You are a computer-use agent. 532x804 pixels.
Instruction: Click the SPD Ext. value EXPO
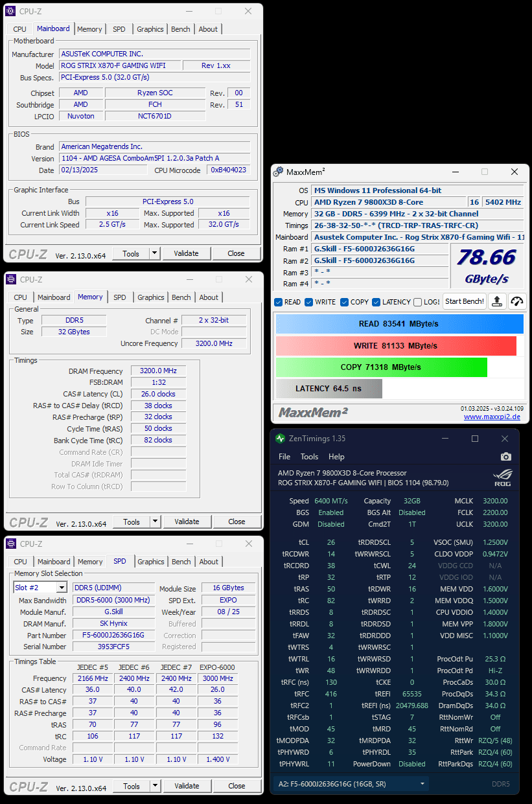tap(228, 600)
